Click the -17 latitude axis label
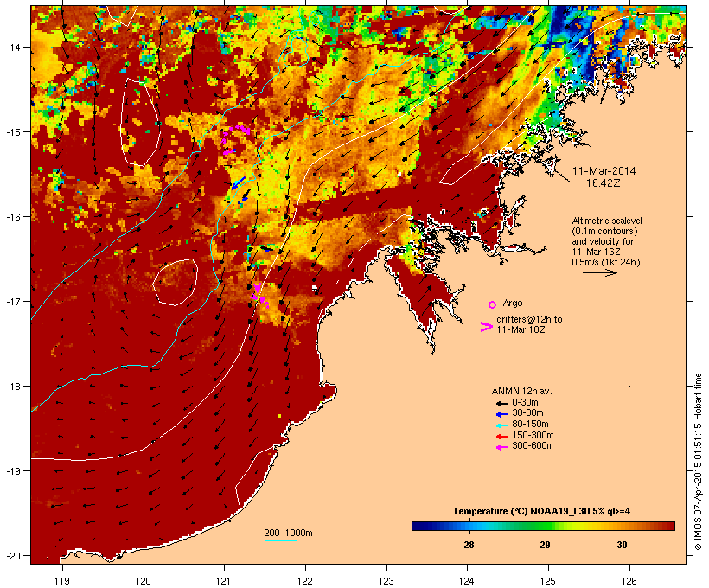The image size is (709, 588). 13,301
